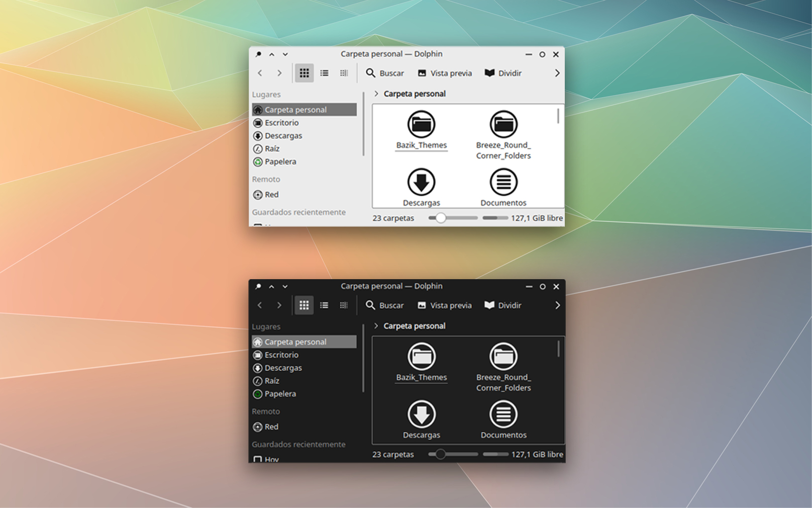
Task: Expand toolbar overflow chevron in dark window
Action: tap(557, 305)
